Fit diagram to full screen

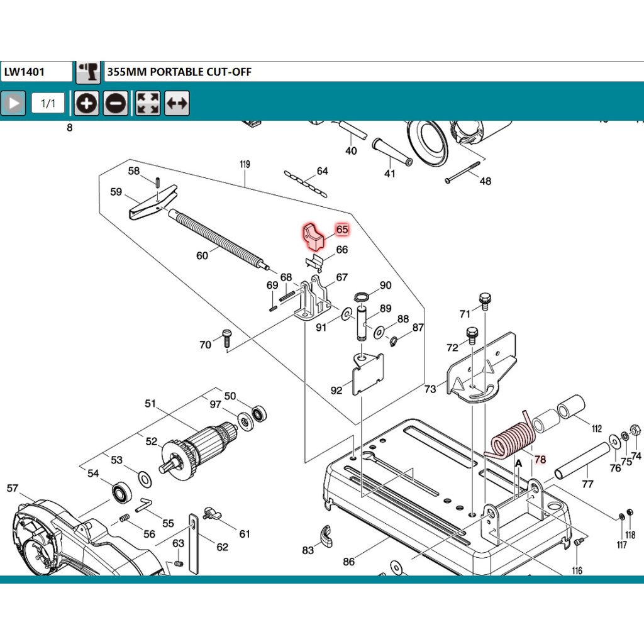tap(148, 103)
